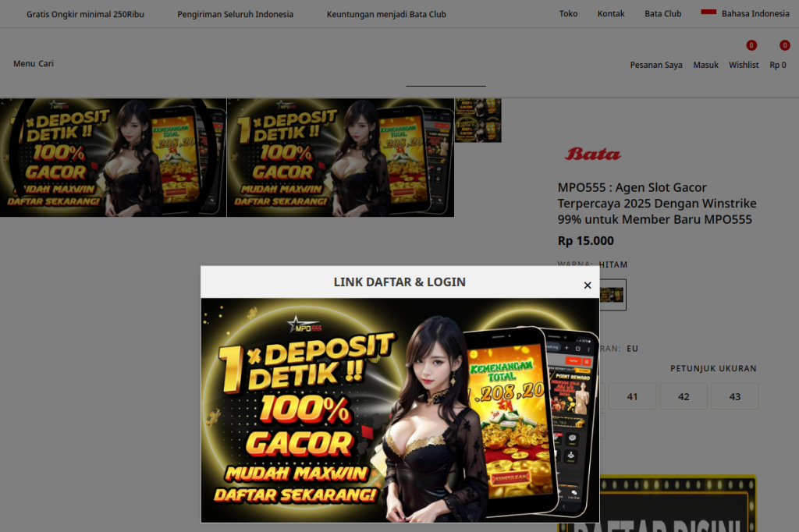Go to the Toko page
This screenshot has width=799, height=532.
click(568, 14)
